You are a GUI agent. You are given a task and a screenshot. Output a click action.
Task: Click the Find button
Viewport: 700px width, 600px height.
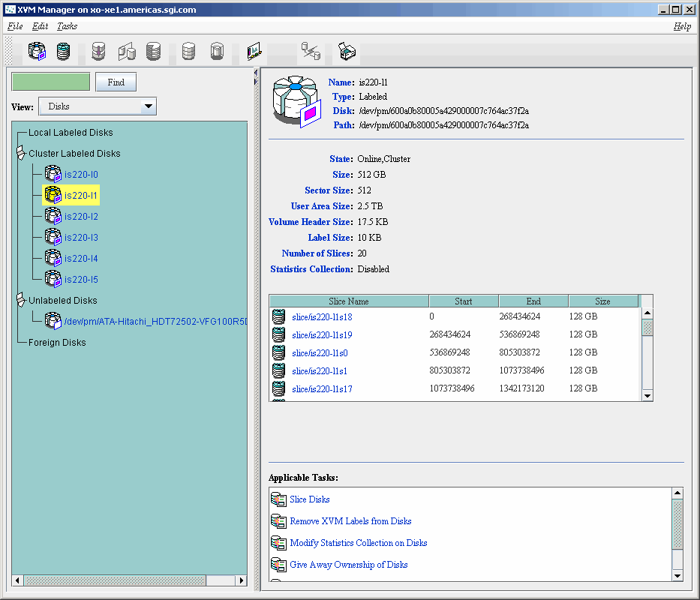(x=116, y=82)
